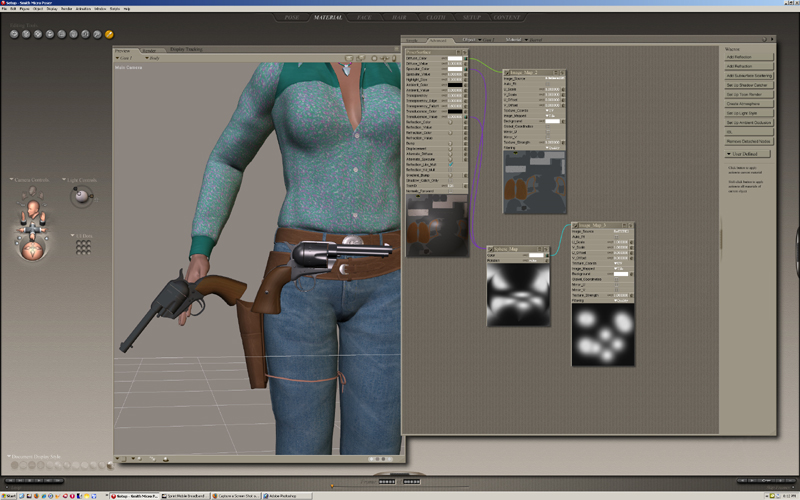Click the rightmost icon on Sphere_Map title bar

[545, 249]
